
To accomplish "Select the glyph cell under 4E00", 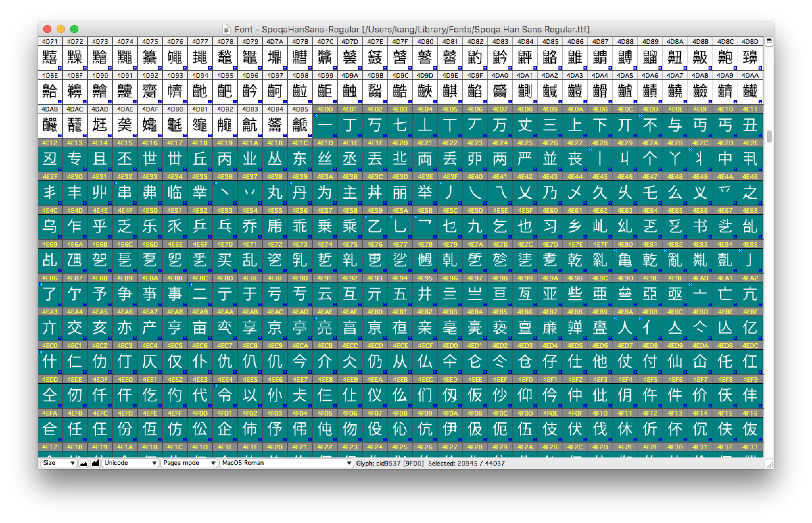I will pyautogui.click(x=325, y=125).
